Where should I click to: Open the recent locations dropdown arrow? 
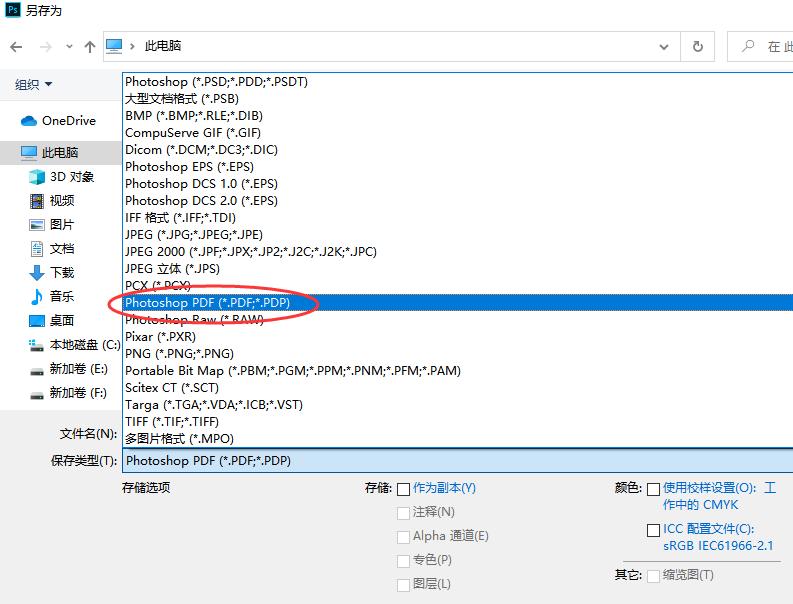click(69, 47)
